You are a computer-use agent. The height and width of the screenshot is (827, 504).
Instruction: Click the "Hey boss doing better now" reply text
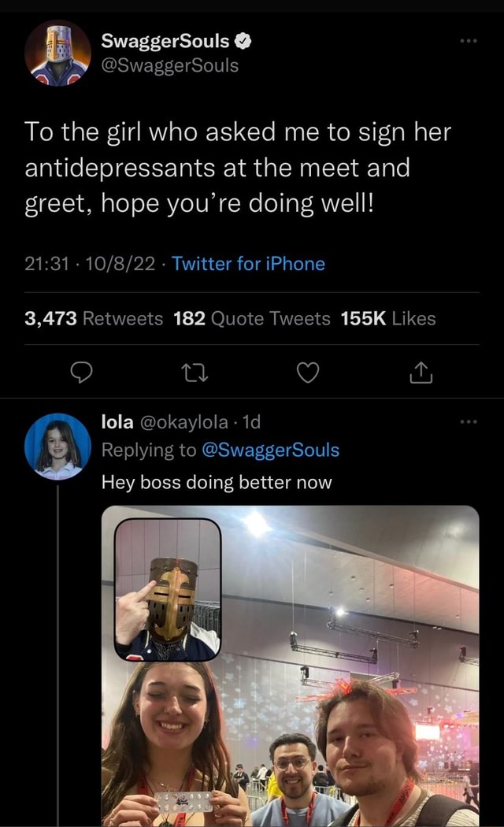[217, 482]
